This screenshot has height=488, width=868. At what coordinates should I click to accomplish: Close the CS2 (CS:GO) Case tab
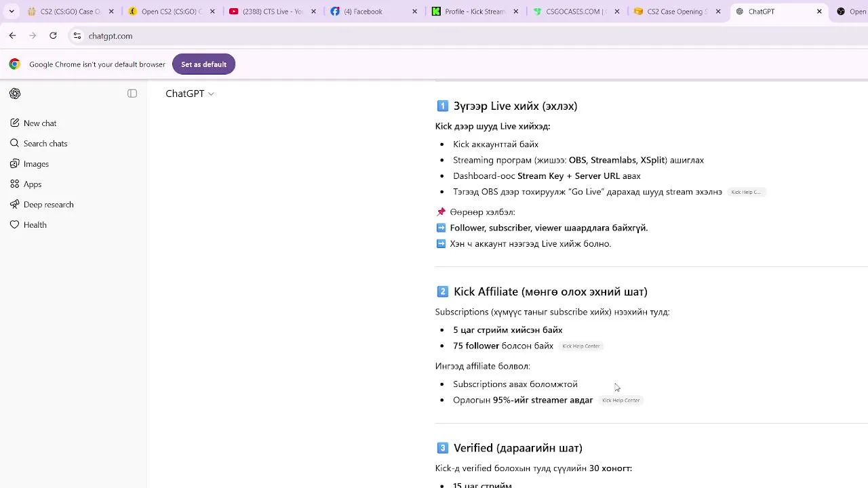pos(111,12)
